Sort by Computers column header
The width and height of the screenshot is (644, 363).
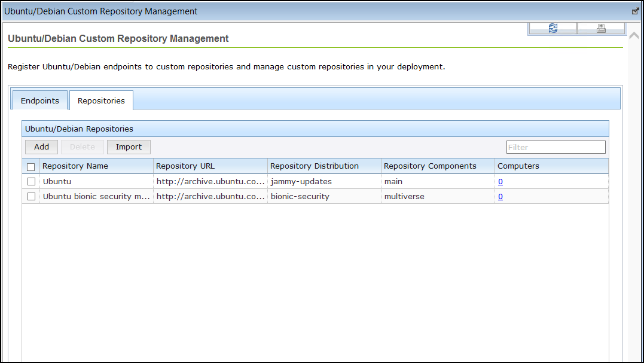(x=551, y=166)
